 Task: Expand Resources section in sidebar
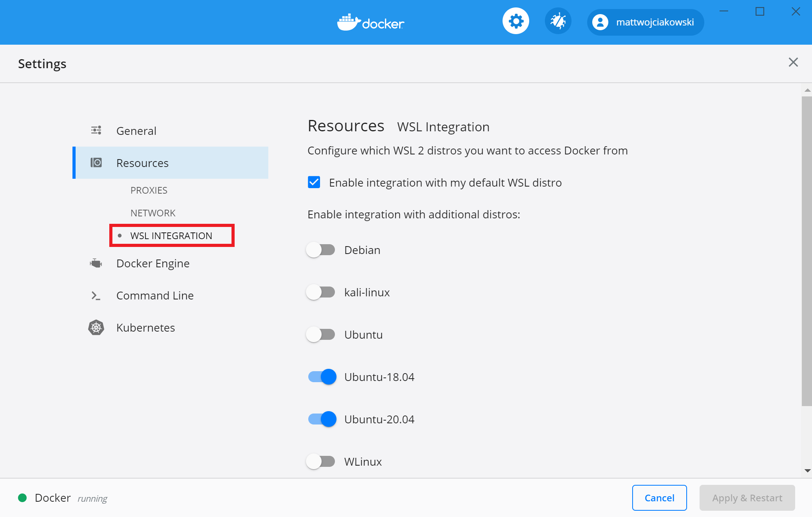142,163
